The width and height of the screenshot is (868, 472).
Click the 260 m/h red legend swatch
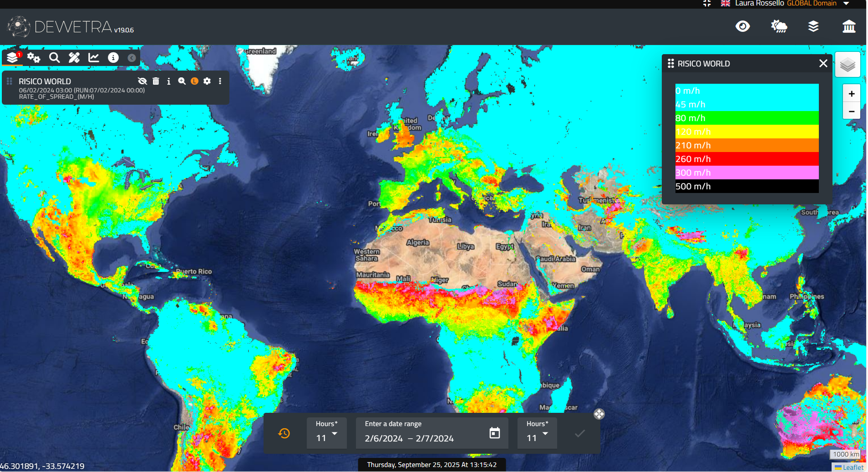coord(746,159)
